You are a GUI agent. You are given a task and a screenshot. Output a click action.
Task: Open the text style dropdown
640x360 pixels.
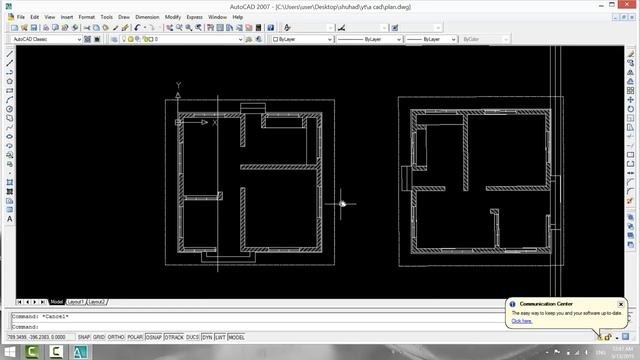click(x=313, y=28)
